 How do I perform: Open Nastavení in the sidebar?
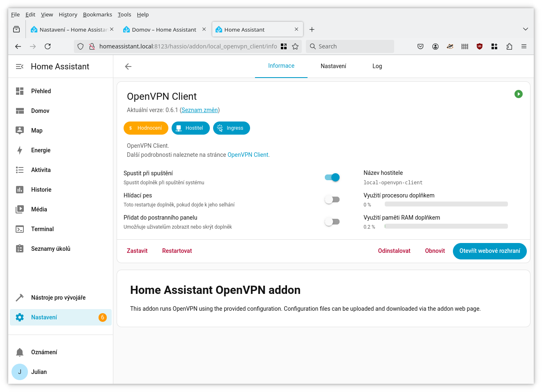[x=61, y=317]
